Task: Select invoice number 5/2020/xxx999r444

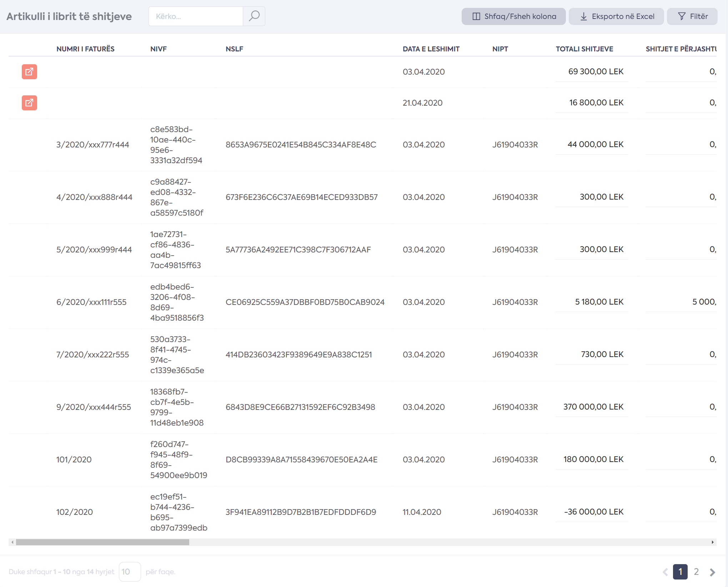Action: 94,250
